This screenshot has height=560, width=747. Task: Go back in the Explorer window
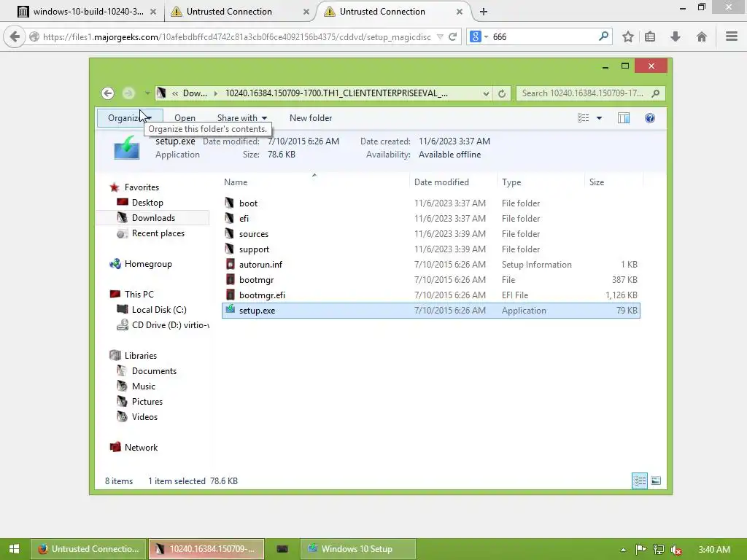click(x=108, y=93)
